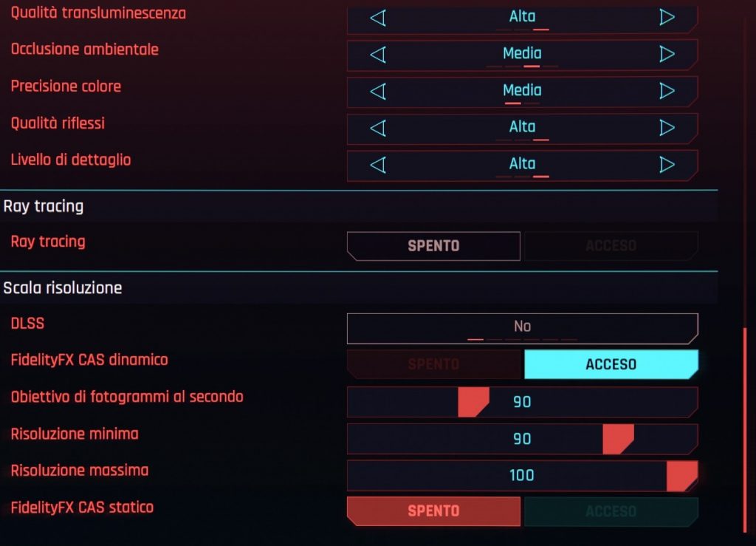Select the Qualità riflessi Alta value

tap(522, 127)
